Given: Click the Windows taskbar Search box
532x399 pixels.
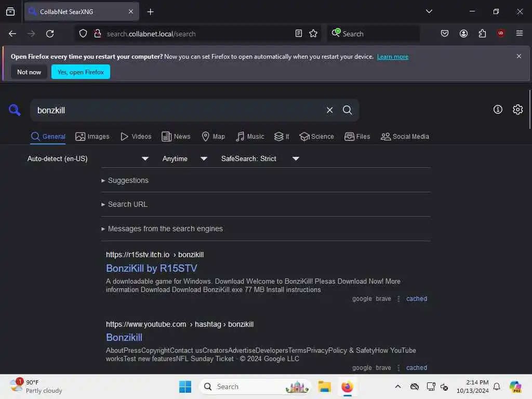Looking at the screenshot, I should click(x=255, y=387).
